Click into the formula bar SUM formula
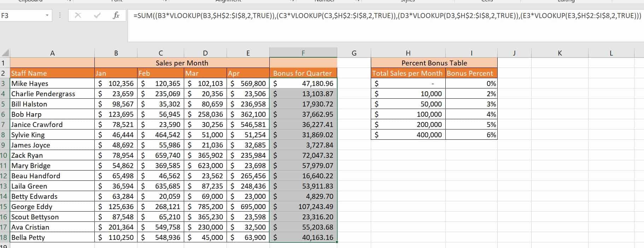The height and width of the screenshot is (248, 644). pos(353,16)
